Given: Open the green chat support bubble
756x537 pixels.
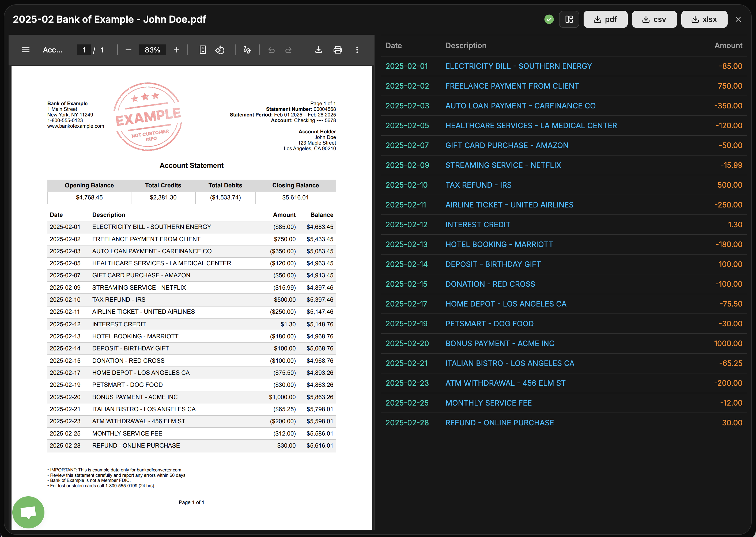Looking at the screenshot, I should pos(28,512).
